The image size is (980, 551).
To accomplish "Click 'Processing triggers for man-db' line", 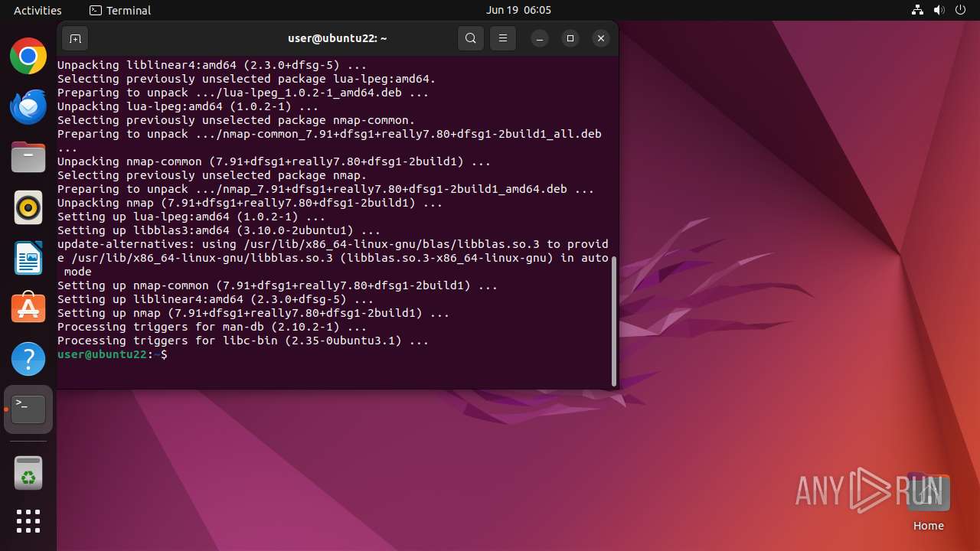I will pyautogui.click(x=212, y=327).
